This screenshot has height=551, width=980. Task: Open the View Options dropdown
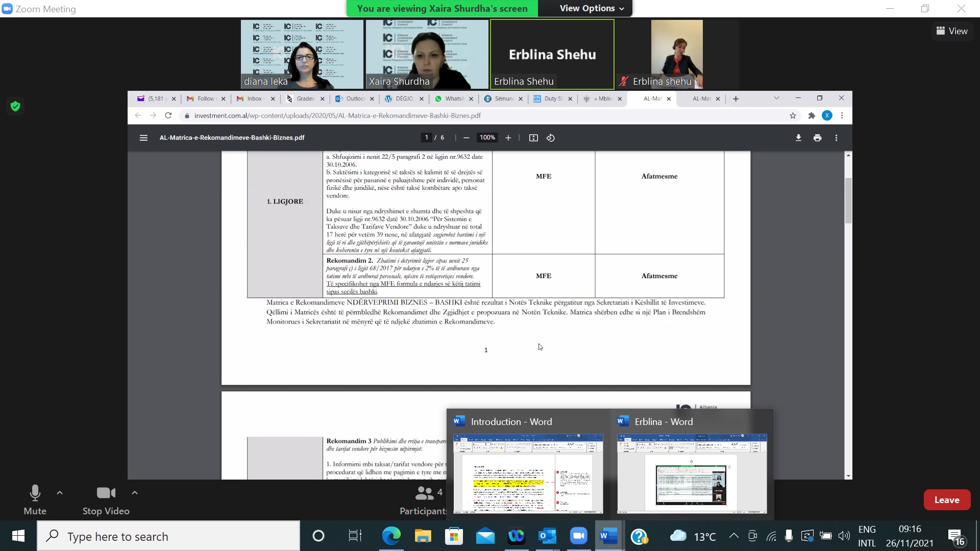tap(592, 8)
